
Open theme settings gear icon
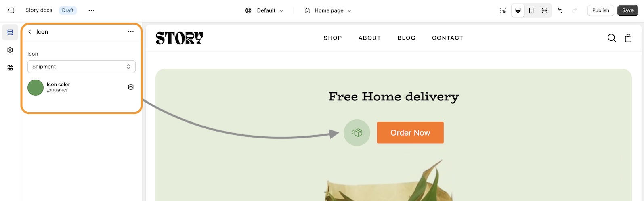(x=10, y=50)
